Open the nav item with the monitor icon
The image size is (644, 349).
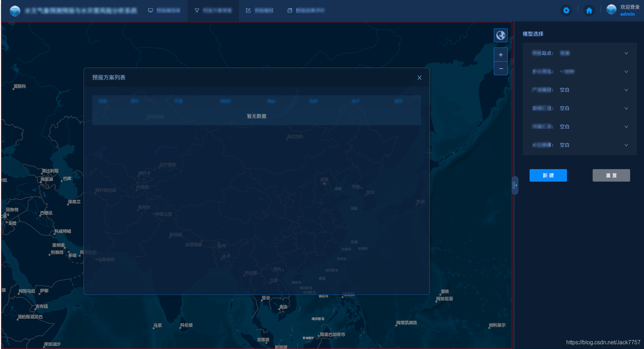point(164,10)
